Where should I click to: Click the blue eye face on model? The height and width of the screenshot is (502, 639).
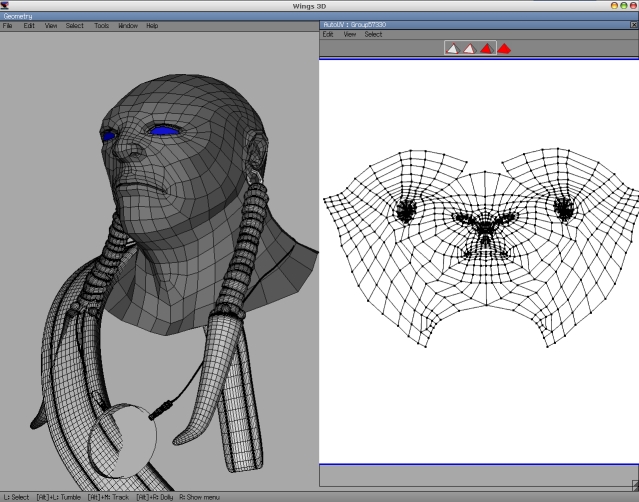click(x=164, y=131)
